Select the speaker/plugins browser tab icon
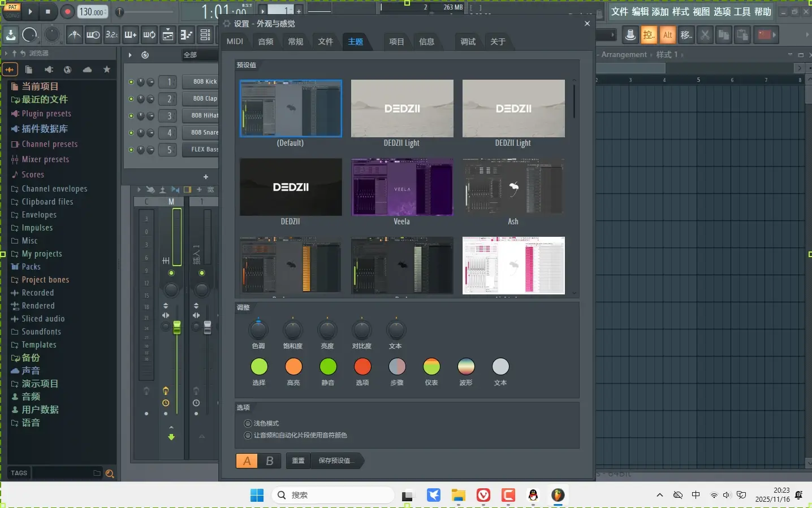812x508 pixels. pos(49,70)
